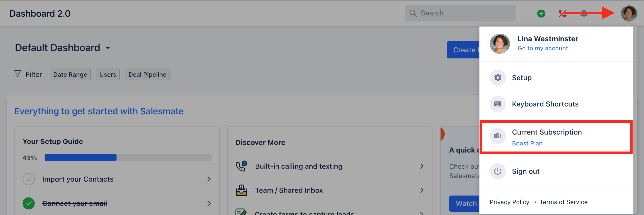The width and height of the screenshot is (644, 215).
Task: Expand the Default Dashboard dropdown arrow
Action: click(x=108, y=48)
